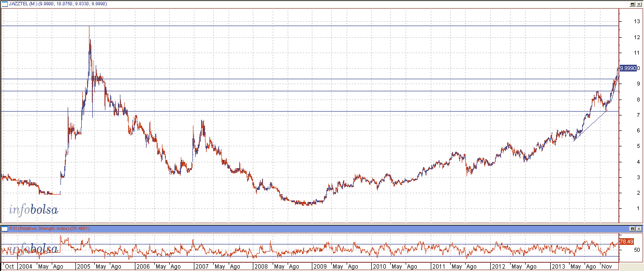The image size is (644, 271).
Task: Click the RSI panel window icon
Action: 4,228
